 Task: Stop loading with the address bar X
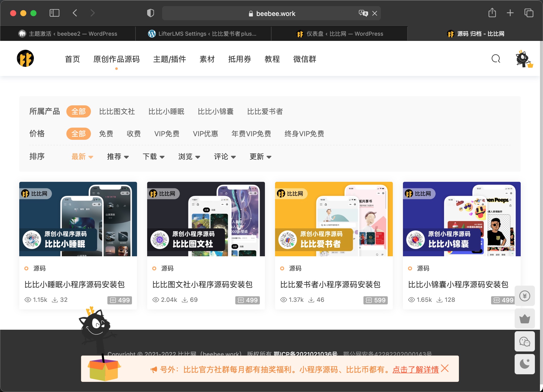[375, 13]
